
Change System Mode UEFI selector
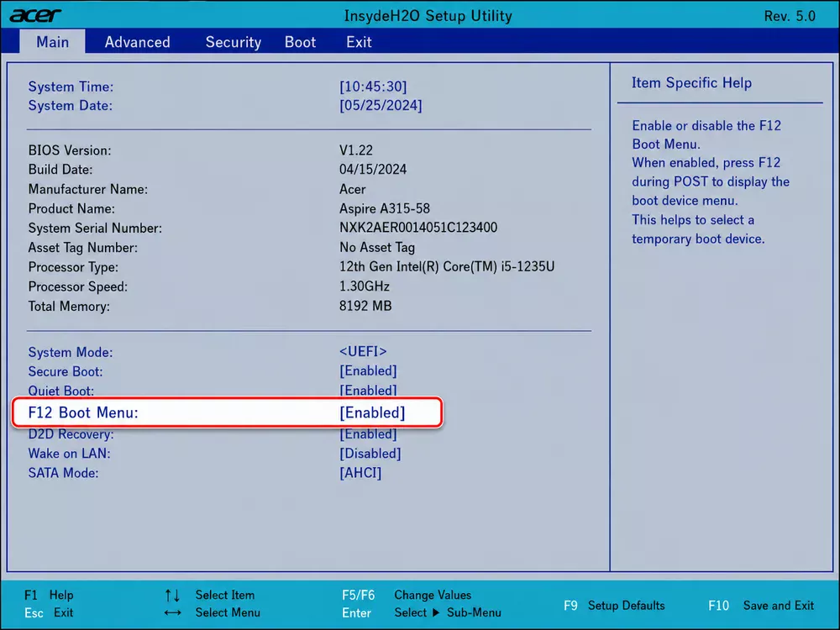(x=363, y=351)
